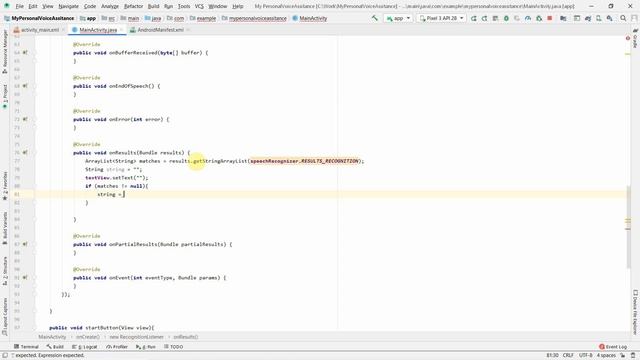Open the TODO tool window
The image size is (640, 360).
click(x=173, y=347)
